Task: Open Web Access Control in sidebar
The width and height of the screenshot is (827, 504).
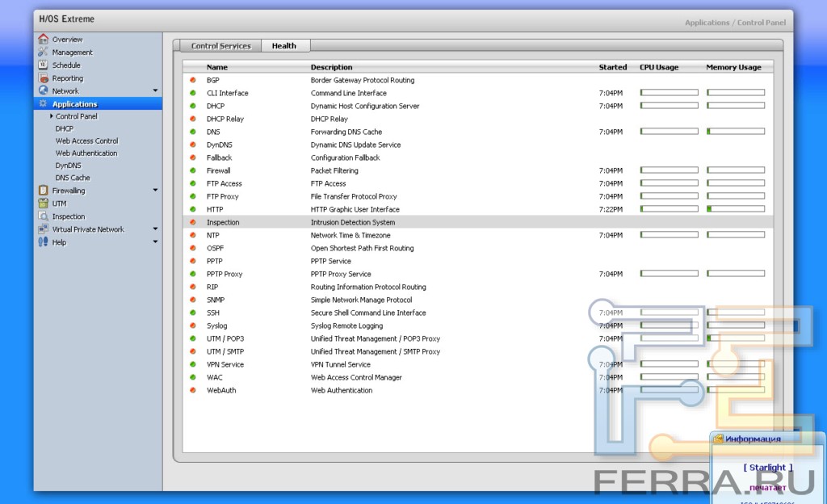Action: coord(86,141)
